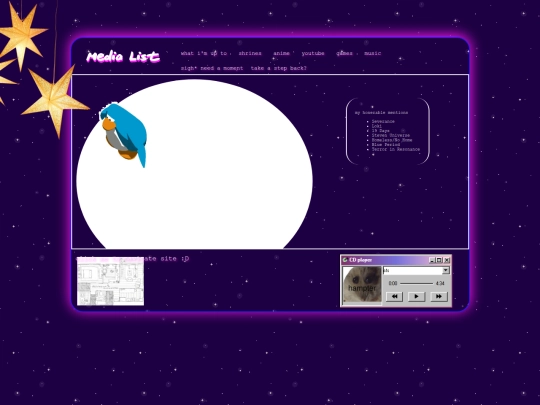Image resolution: width=540 pixels, height=405 pixels.
Task: Click 'Loki' in honorable mentions
Action: (376, 126)
